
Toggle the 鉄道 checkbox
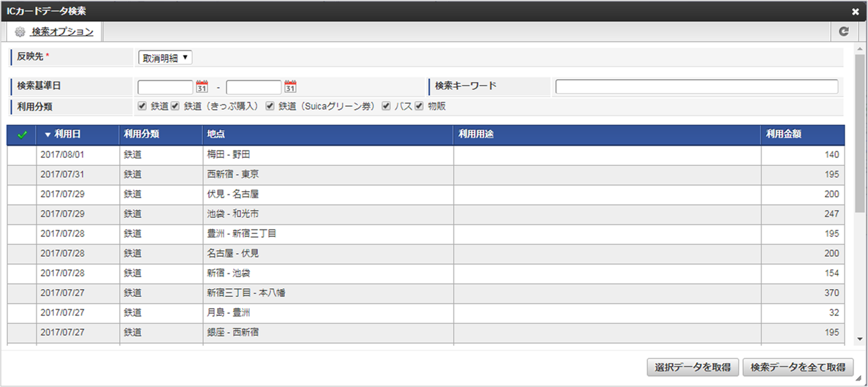point(142,106)
